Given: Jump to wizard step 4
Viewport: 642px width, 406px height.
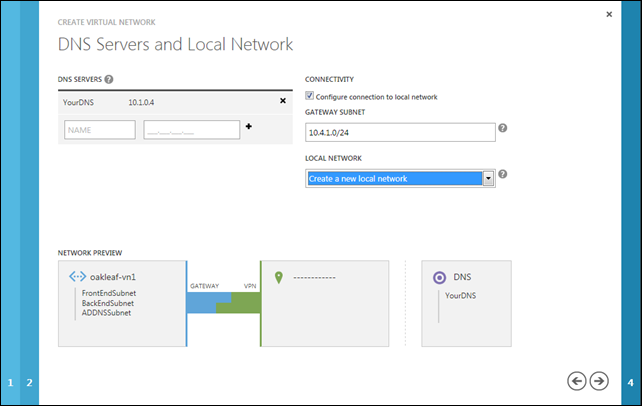Looking at the screenshot, I should coord(631,383).
